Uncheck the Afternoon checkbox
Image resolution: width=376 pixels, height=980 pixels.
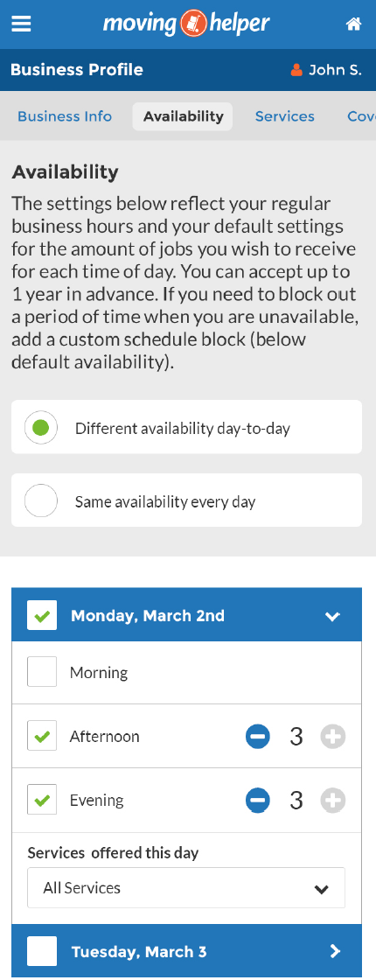[42, 736]
